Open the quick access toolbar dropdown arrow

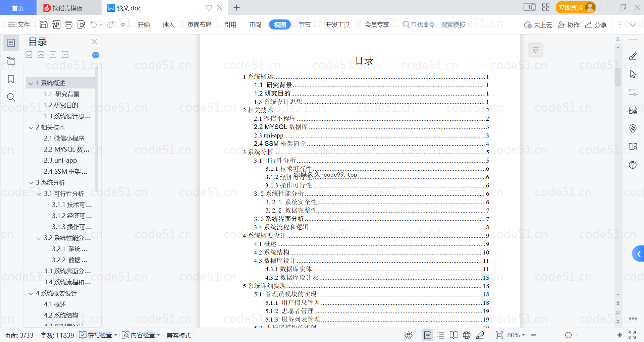coord(123,24)
